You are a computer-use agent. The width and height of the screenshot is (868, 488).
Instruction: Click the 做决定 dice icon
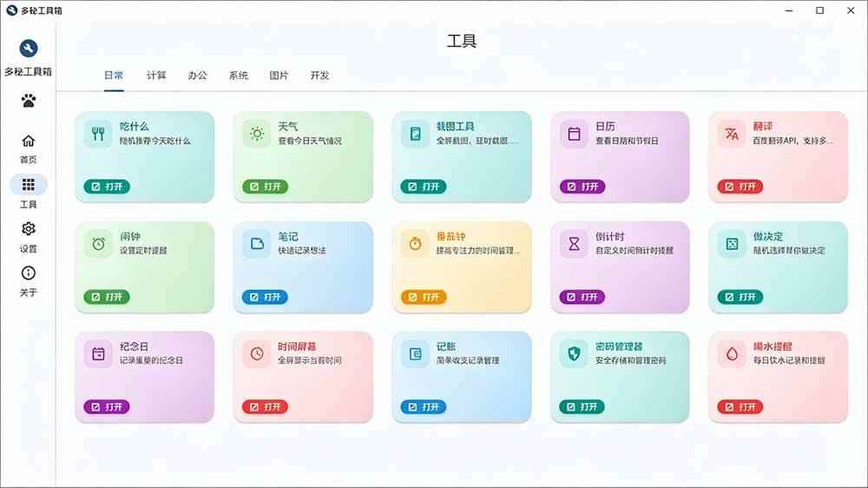732,244
